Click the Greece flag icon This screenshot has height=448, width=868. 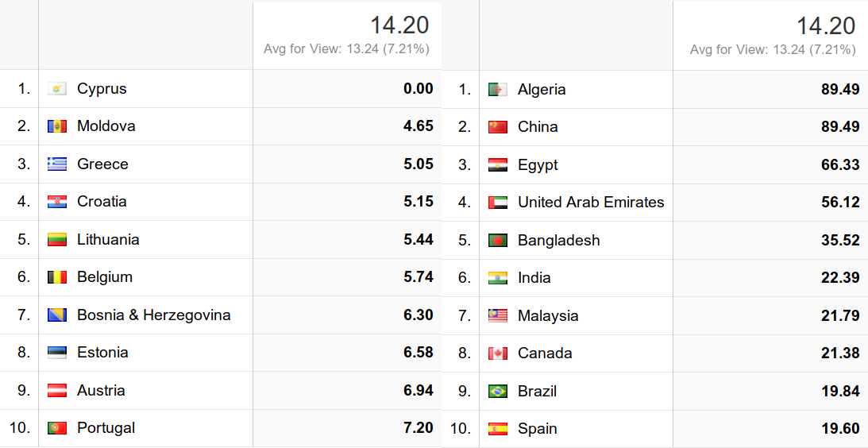coord(57,164)
